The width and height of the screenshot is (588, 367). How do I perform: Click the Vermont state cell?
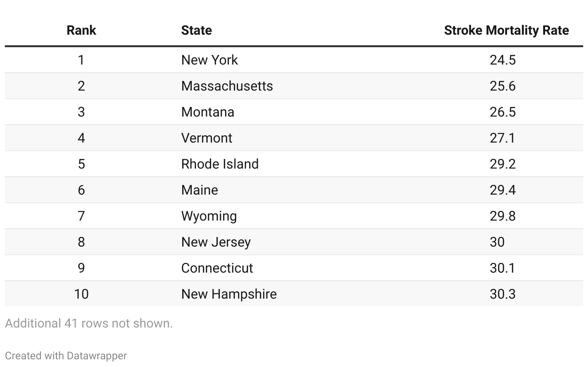tap(207, 138)
